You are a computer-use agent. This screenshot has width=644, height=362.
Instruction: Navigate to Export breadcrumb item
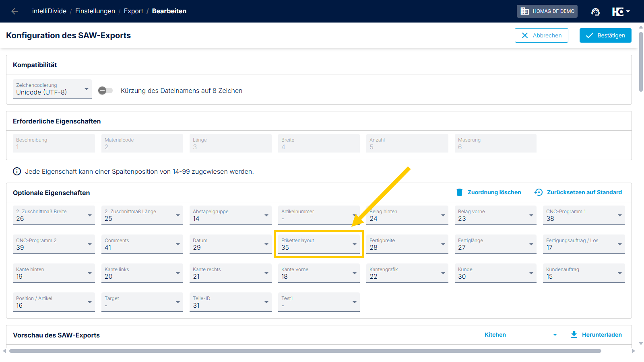pyautogui.click(x=133, y=11)
